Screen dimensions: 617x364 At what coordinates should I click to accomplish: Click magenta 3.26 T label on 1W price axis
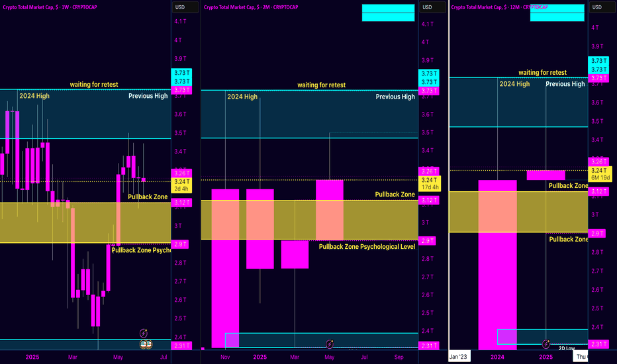tap(181, 173)
